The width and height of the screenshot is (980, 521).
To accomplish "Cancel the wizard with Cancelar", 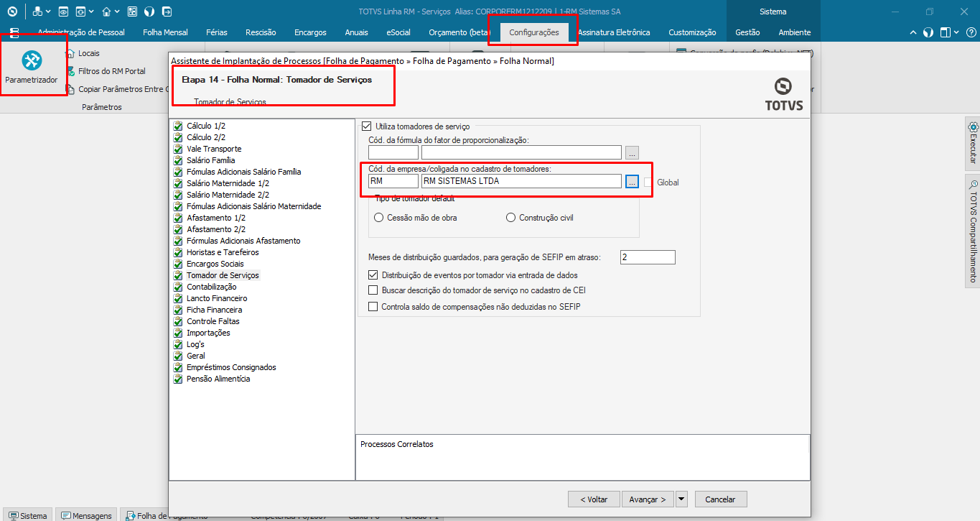I will pyautogui.click(x=720, y=499).
